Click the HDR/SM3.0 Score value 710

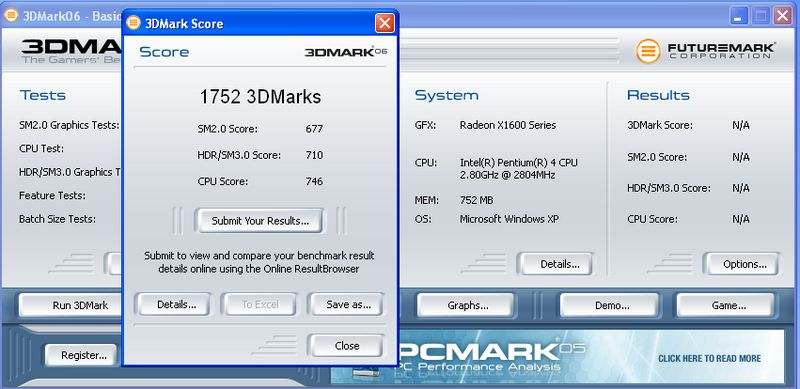pyautogui.click(x=314, y=155)
